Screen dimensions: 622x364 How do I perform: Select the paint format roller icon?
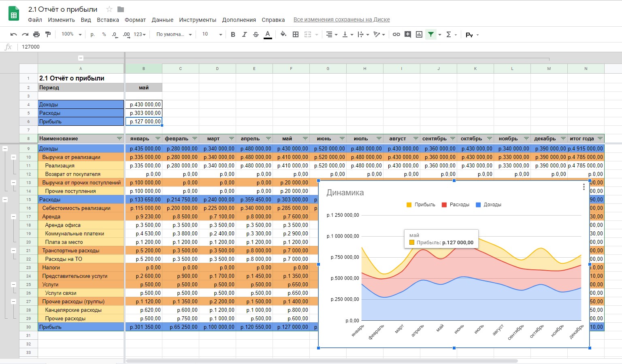(48, 34)
